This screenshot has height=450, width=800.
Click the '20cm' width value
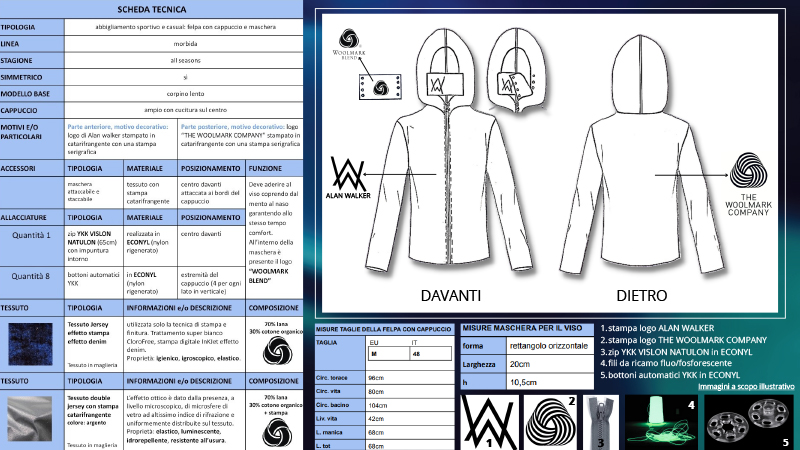[x=520, y=364]
